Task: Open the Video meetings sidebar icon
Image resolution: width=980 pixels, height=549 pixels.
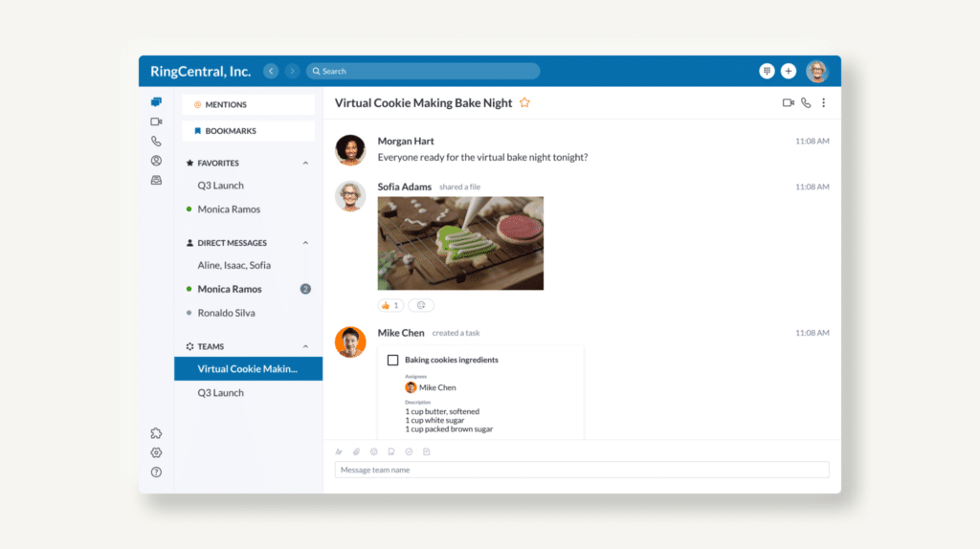Action: pyautogui.click(x=156, y=121)
